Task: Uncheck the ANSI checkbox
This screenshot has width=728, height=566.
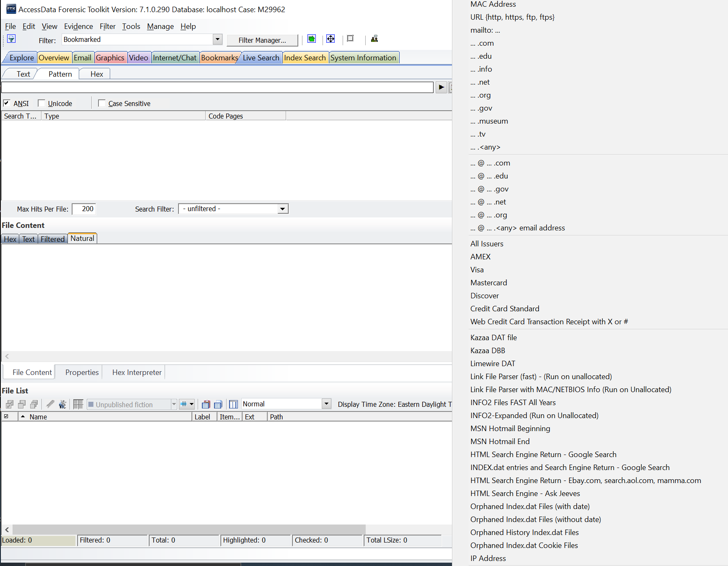Action: pos(6,103)
